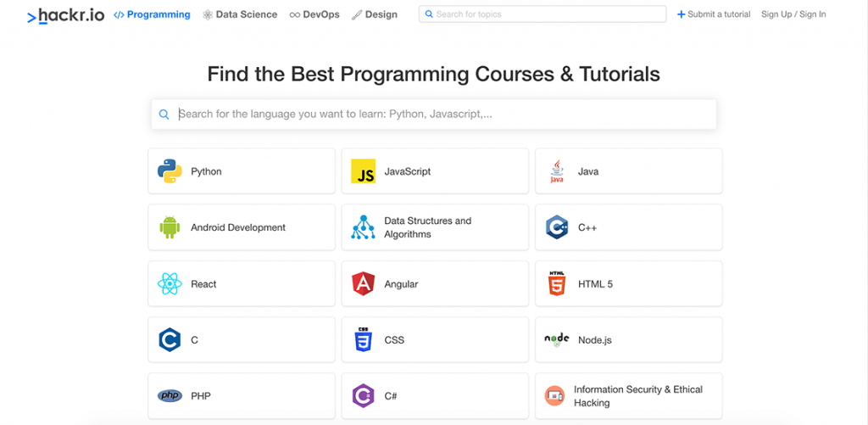Click the Java coffee cup icon

(557, 171)
